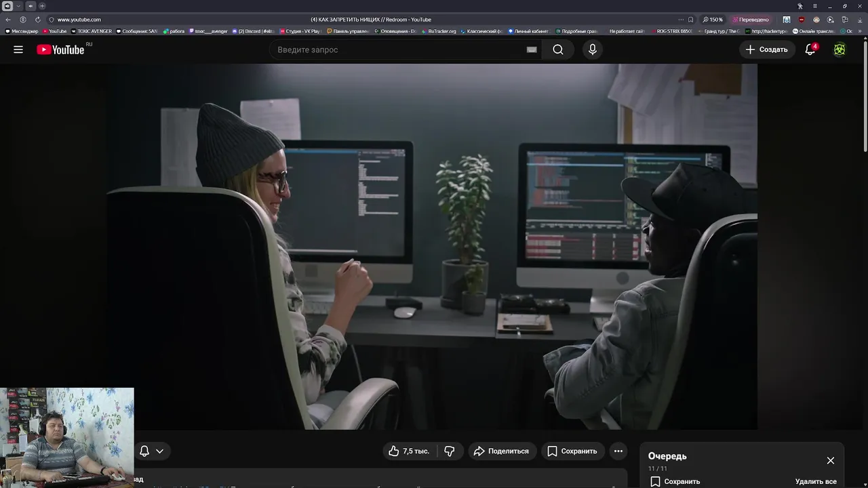Click the Переведено translation button
Image resolution: width=868 pixels, height=488 pixels.
click(751, 20)
